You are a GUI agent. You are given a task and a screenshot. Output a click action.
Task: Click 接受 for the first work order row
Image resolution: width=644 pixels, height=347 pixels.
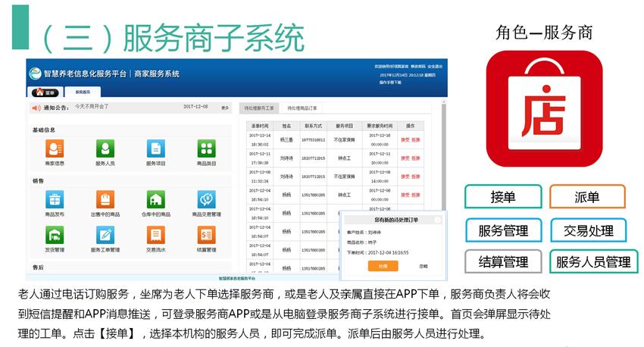click(405, 139)
